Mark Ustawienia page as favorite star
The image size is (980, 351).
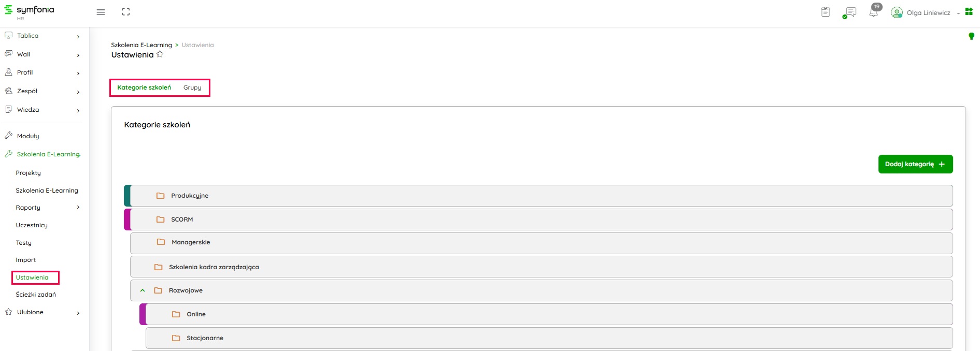tap(160, 54)
